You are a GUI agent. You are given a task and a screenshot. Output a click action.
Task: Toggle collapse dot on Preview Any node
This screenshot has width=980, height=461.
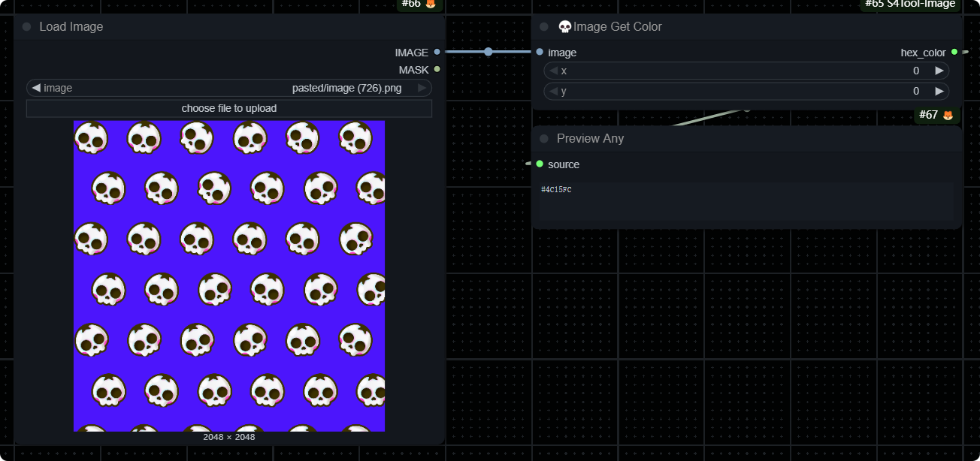pos(544,139)
